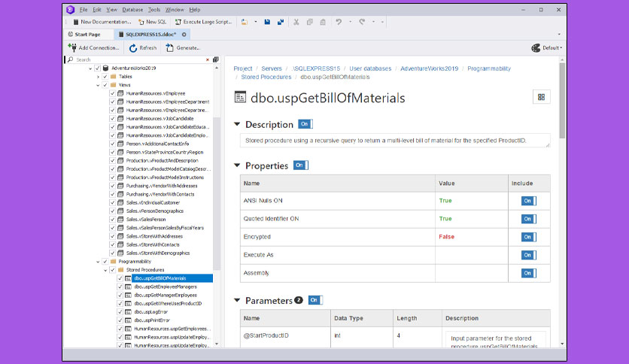Click the view icon of HumanResources.vEmployee
629x364 pixels.
point(120,93)
